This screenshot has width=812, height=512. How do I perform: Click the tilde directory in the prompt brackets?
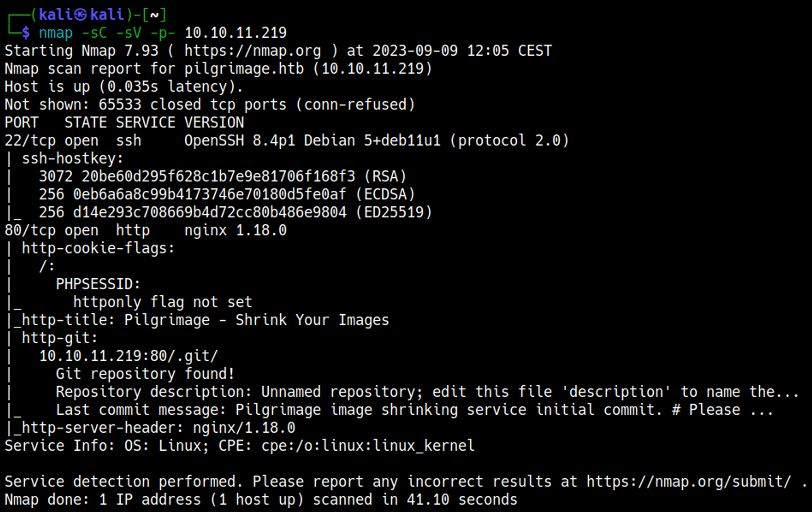[x=154, y=15]
